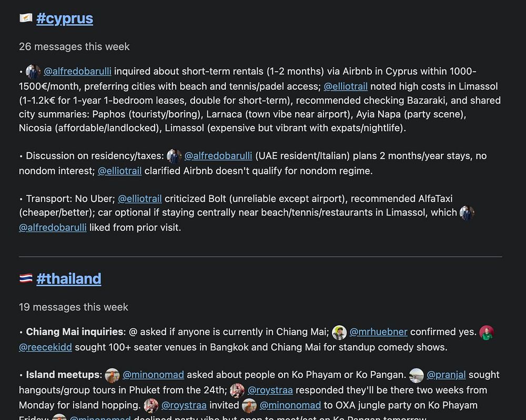The width and height of the screenshot is (526, 420).
Task: Open @pranjal profile link
Action: (x=446, y=375)
